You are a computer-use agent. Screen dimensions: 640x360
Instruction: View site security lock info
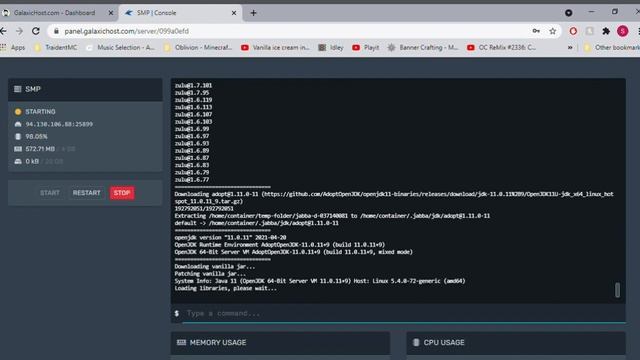pos(57,31)
